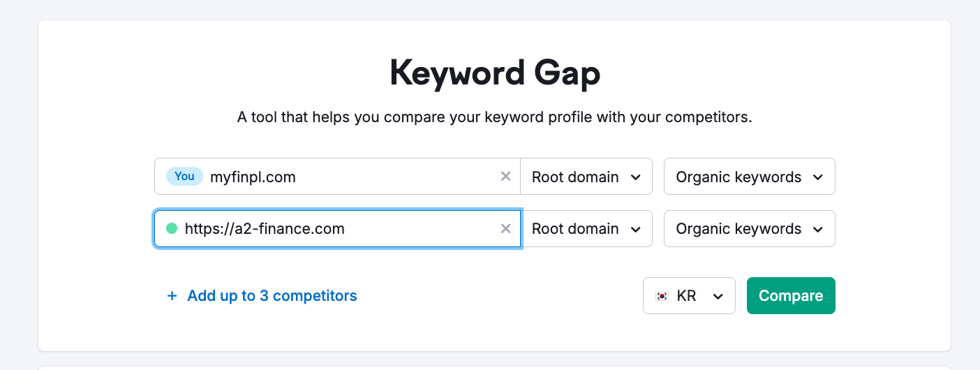
Task: Click the tool description text under the heading
Action: click(495, 117)
